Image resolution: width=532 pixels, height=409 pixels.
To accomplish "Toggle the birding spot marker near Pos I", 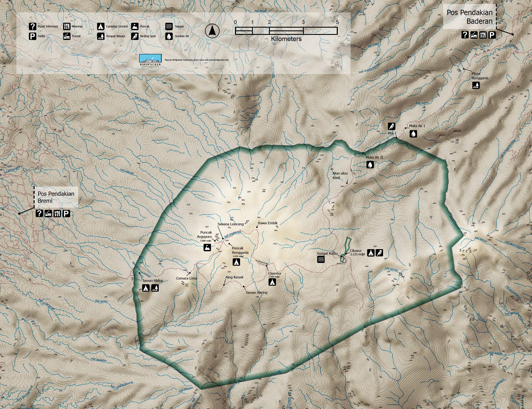I will (x=392, y=126).
